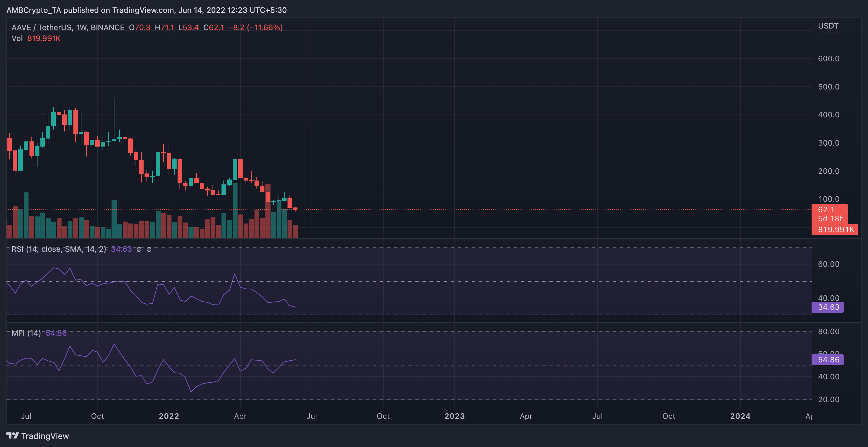Click the purple 54.86 MFI value tag

click(827, 360)
